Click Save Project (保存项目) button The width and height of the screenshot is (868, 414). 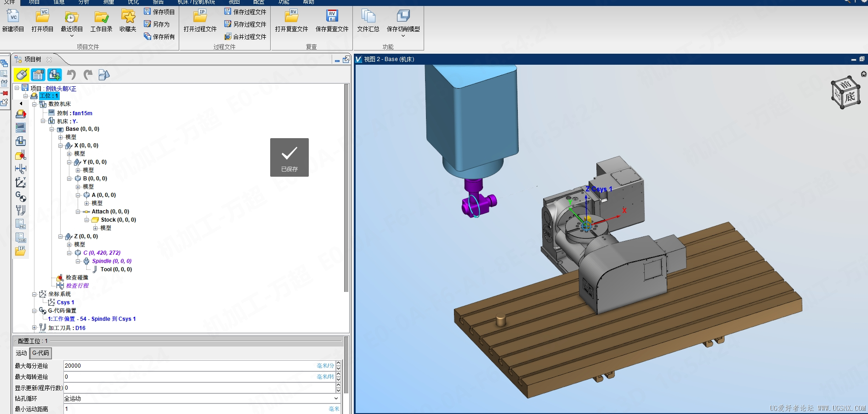(159, 12)
